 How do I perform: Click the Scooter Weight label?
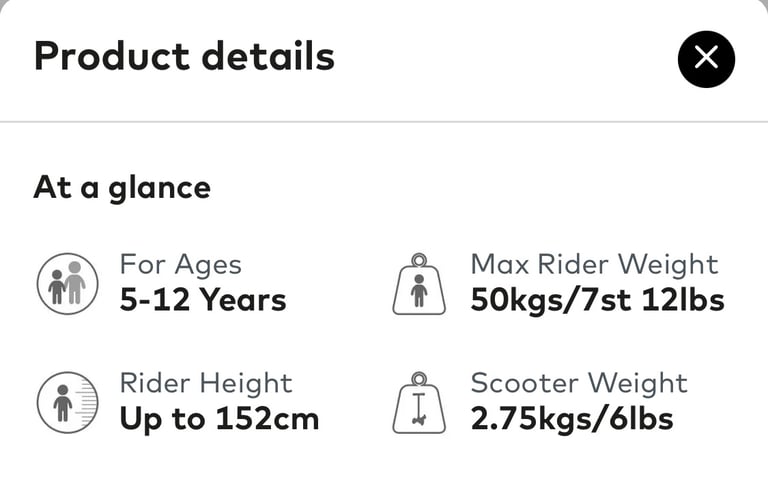pos(579,383)
